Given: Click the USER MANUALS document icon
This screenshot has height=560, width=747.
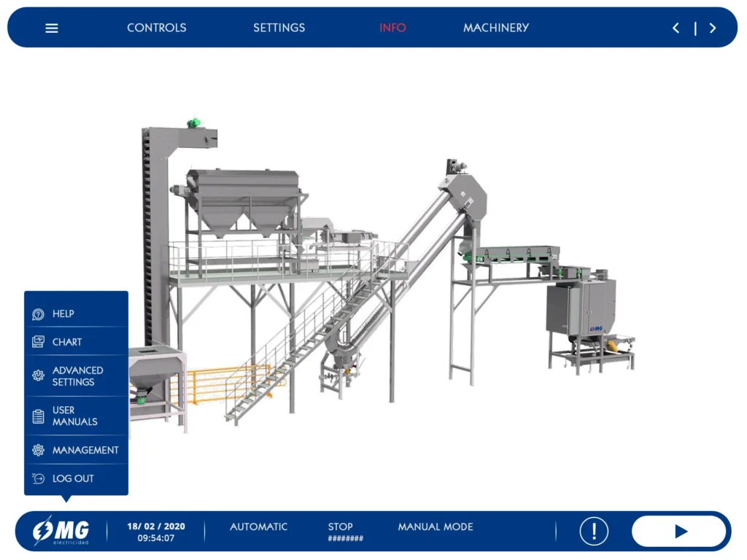Looking at the screenshot, I should coord(38,416).
